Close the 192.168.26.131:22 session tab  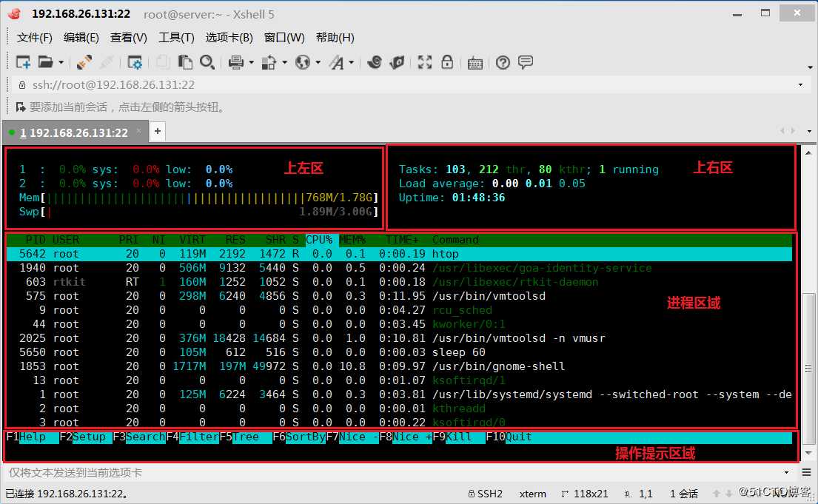tap(138, 132)
